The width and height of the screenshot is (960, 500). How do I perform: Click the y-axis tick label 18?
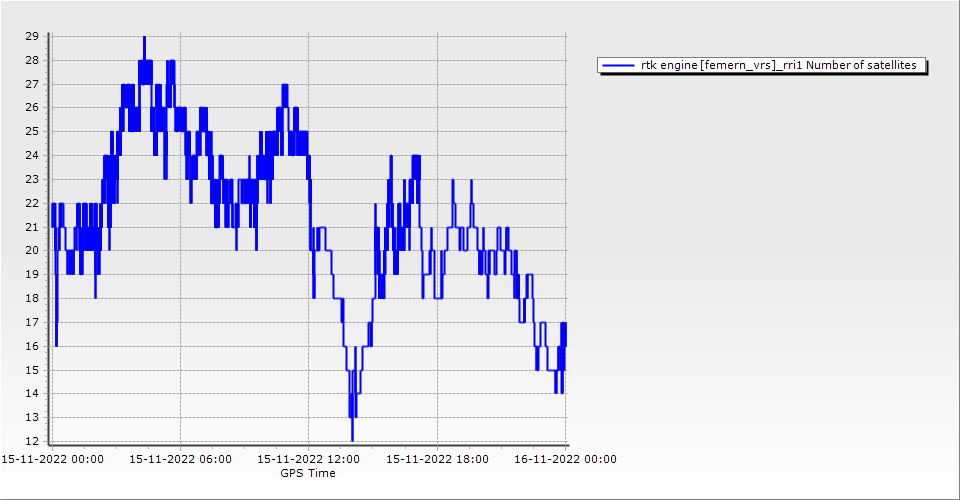click(32, 298)
